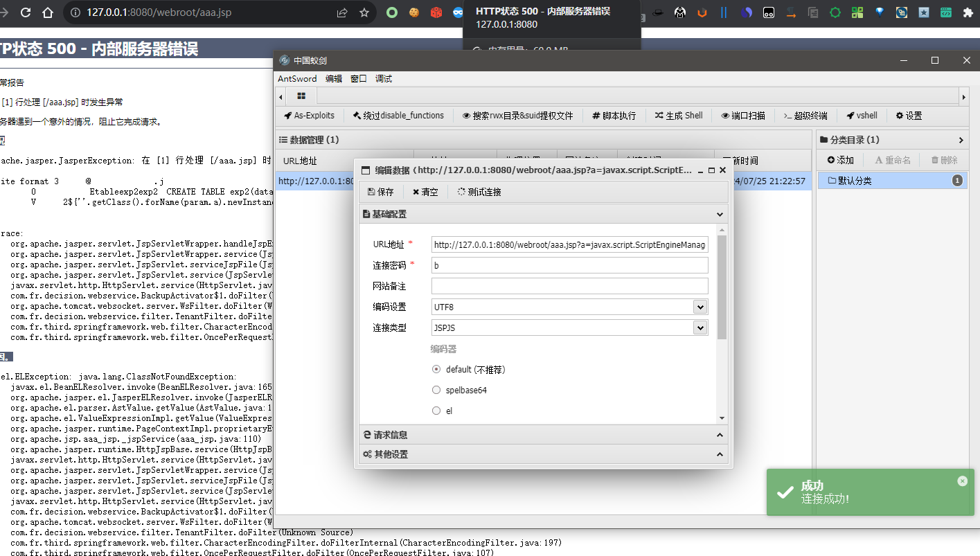
Task: Click the URL地址 input field
Action: (x=569, y=244)
